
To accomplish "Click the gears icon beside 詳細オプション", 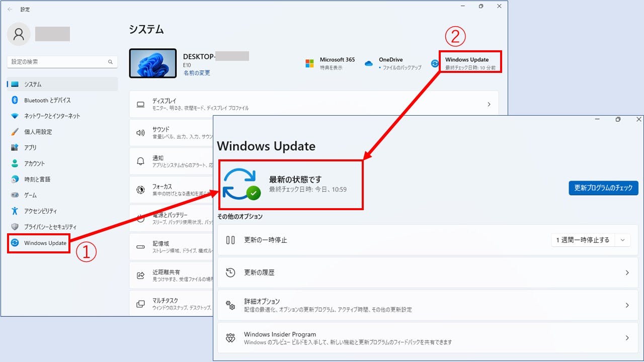I will coord(230,305).
